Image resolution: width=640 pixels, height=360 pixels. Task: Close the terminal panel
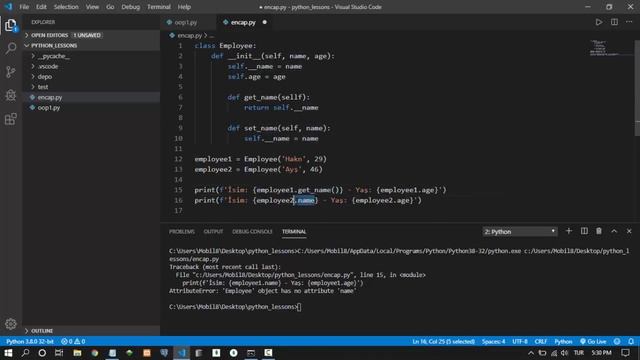pos(629,231)
